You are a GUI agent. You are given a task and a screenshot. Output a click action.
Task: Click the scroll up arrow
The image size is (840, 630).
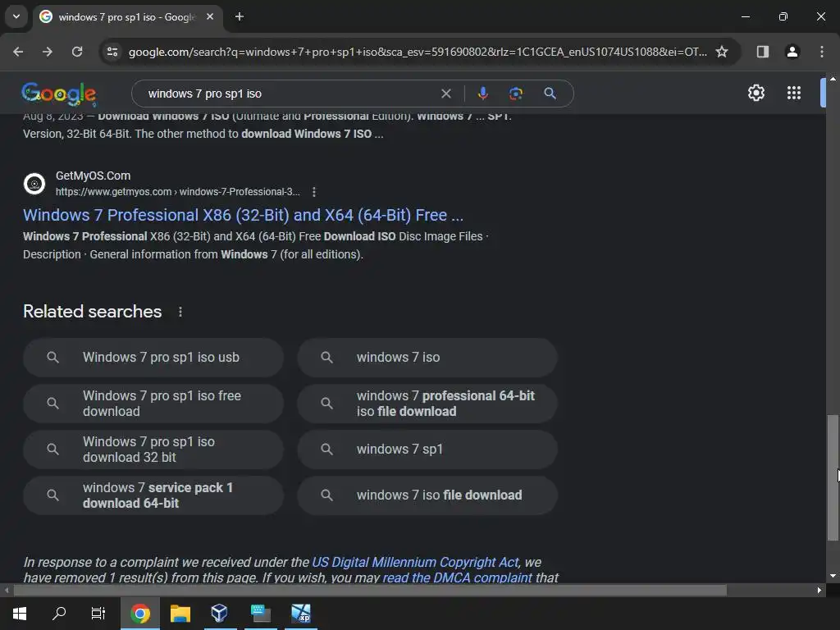tap(833, 79)
